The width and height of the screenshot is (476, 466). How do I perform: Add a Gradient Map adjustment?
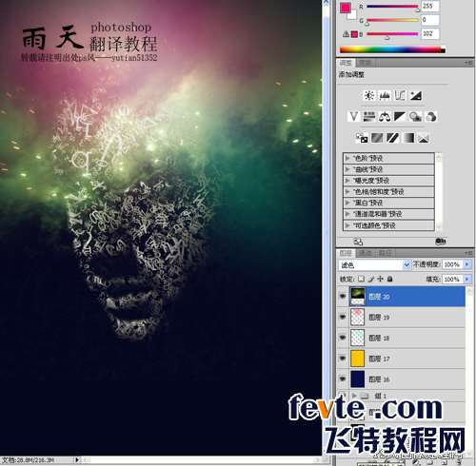(x=408, y=138)
